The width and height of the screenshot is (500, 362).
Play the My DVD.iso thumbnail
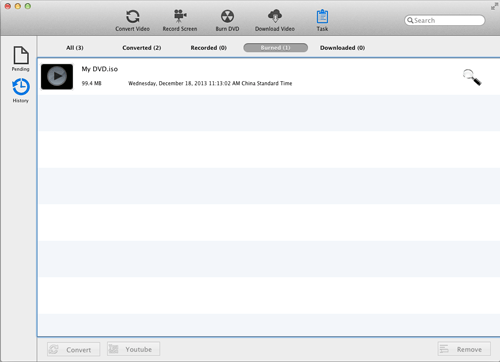pyautogui.click(x=57, y=77)
